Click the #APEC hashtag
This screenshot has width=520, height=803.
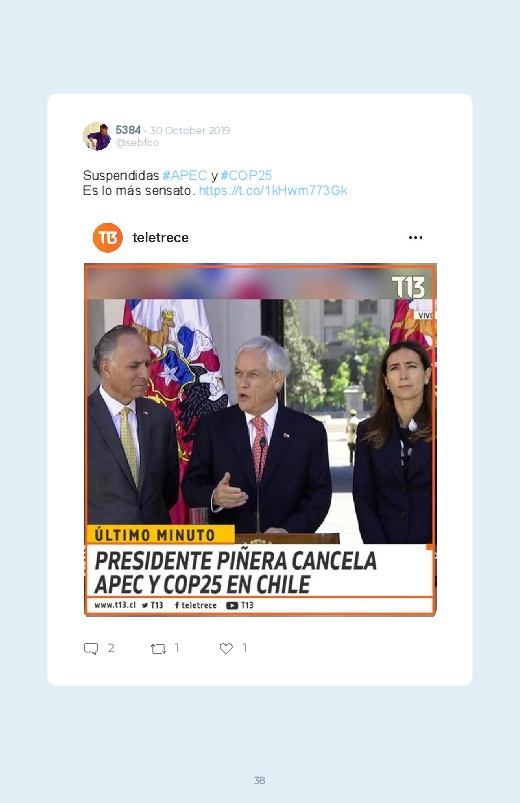[x=185, y=176]
